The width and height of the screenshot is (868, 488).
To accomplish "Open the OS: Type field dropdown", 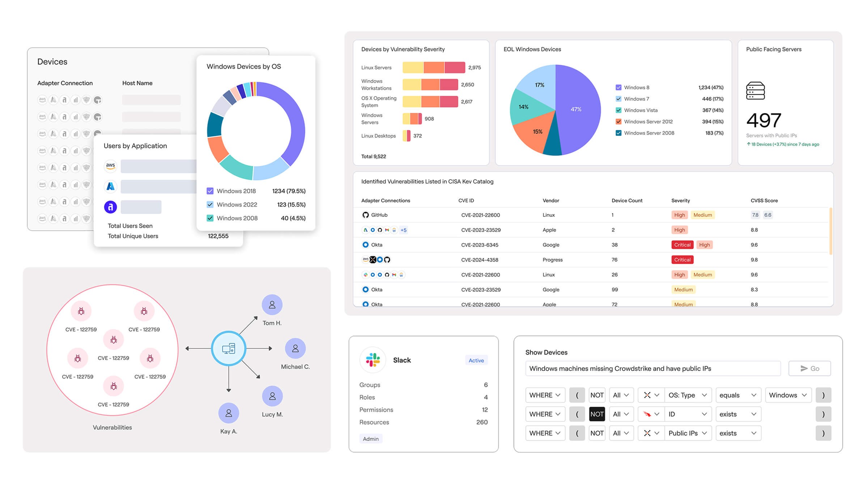I will 688,395.
